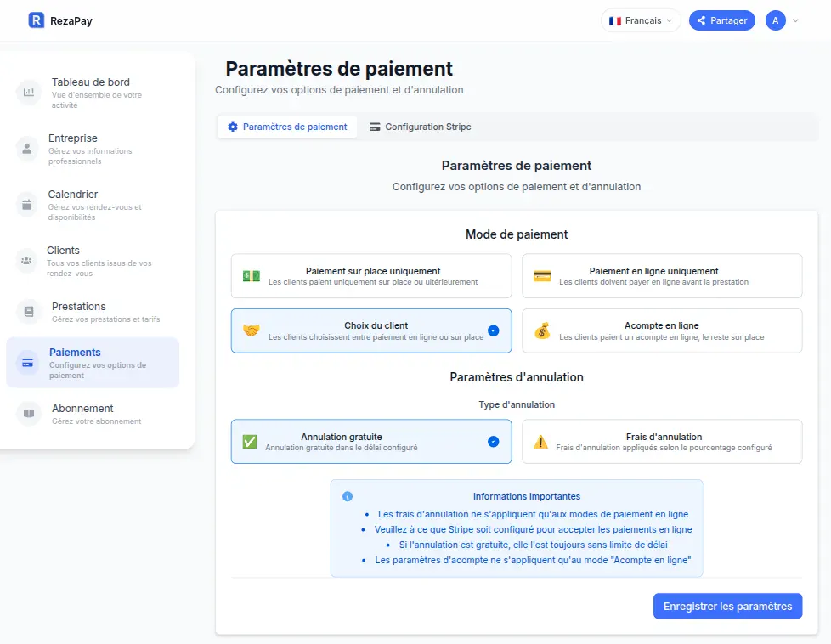Click Enregistrer les paramètres button
Screen dimensions: 831x644
[x=727, y=606]
